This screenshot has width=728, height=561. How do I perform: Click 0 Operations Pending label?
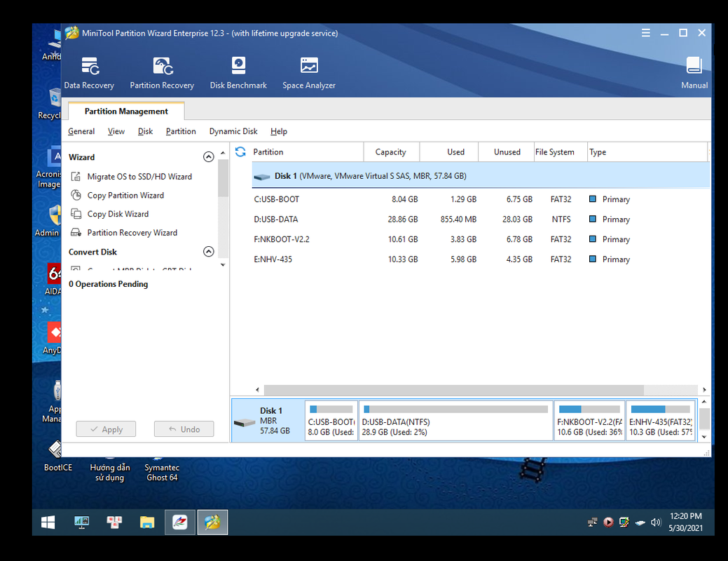(x=108, y=283)
